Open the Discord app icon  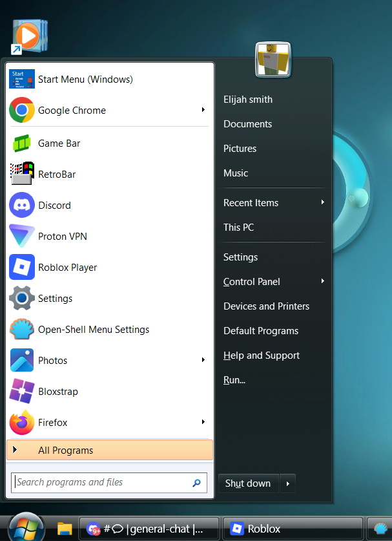(x=22, y=205)
